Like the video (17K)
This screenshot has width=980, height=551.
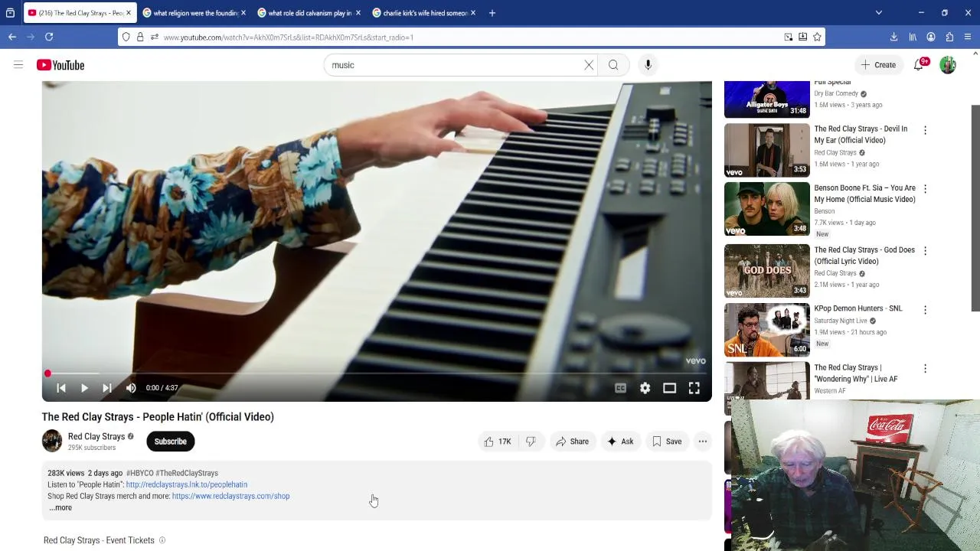[x=497, y=442]
